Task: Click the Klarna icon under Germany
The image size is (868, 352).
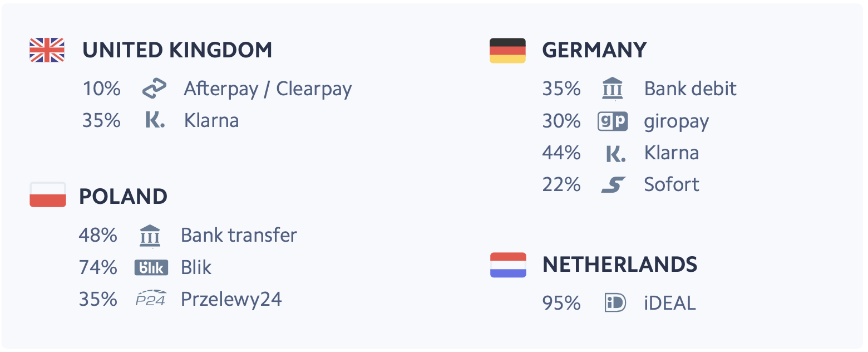Action: tap(615, 153)
